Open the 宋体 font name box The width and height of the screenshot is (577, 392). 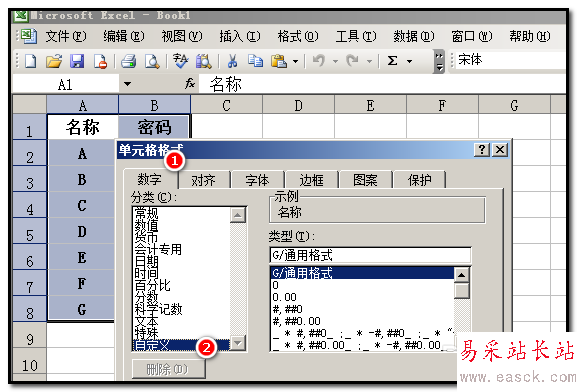click(x=510, y=60)
